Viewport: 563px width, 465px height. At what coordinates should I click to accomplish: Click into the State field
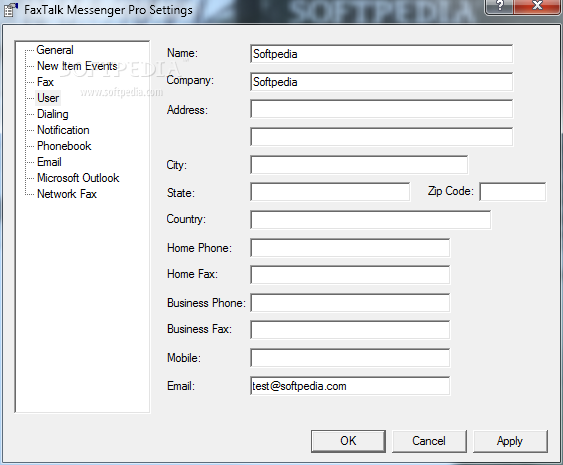click(x=330, y=192)
